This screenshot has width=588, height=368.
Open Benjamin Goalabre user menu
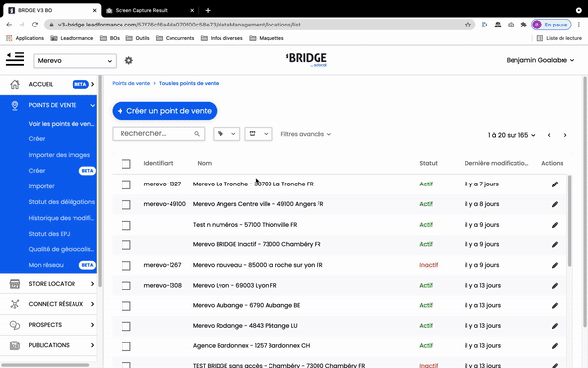point(540,60)
